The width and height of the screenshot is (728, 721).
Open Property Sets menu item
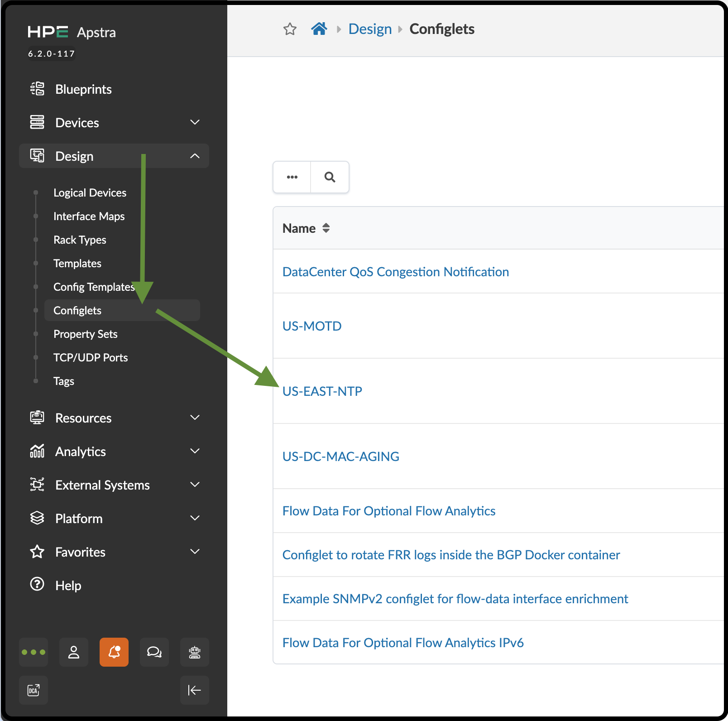85,334
